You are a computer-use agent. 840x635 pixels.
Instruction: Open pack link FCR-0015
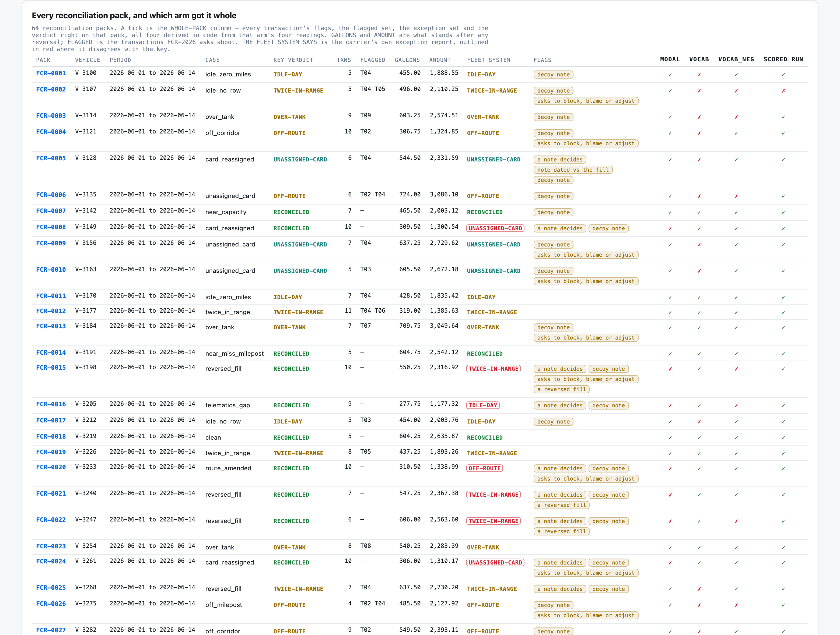pos(51,367)
